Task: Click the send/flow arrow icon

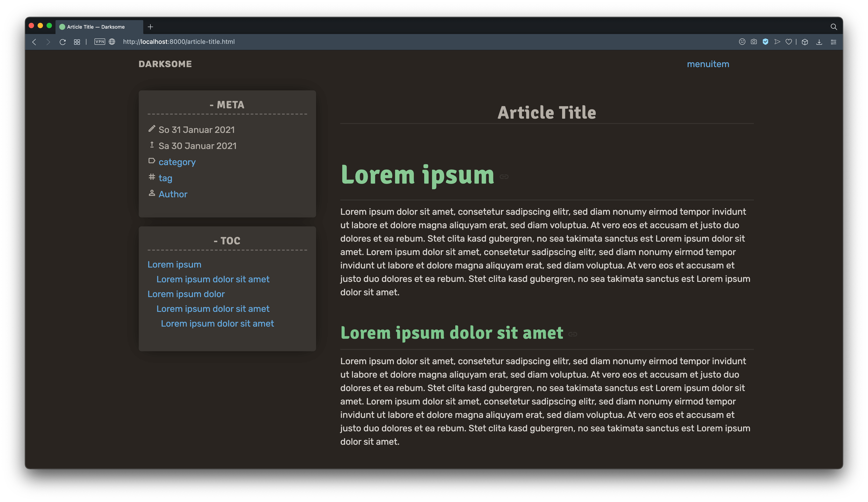Action: click(x=777, y=42)
